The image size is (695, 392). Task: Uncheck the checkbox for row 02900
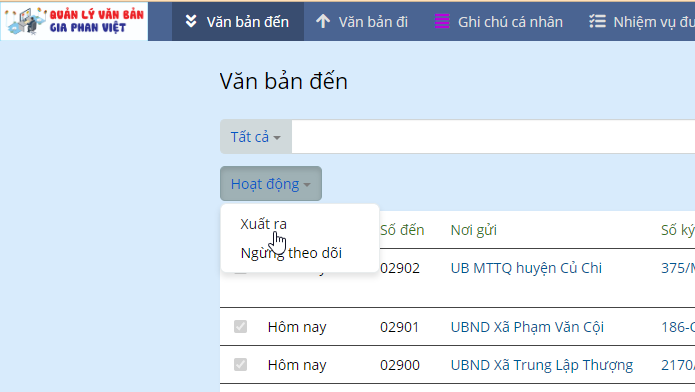(x=240, y=365)
